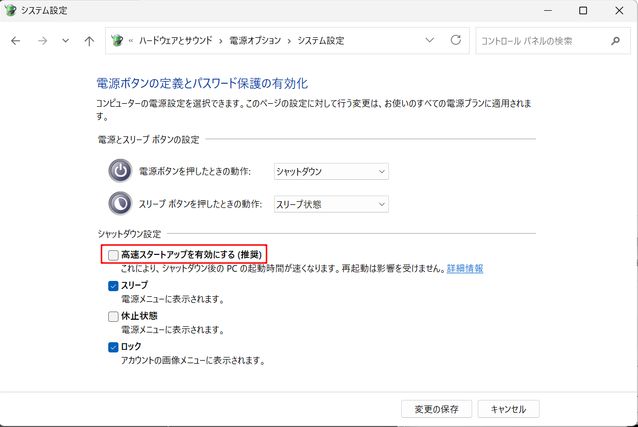Click the system settings title bar icon

(11, 10)
